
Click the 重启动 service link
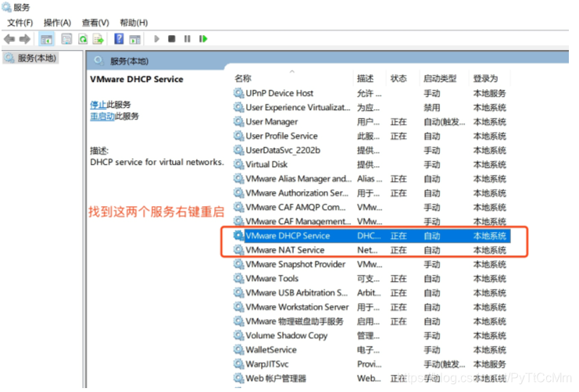(x=102, y=116)
